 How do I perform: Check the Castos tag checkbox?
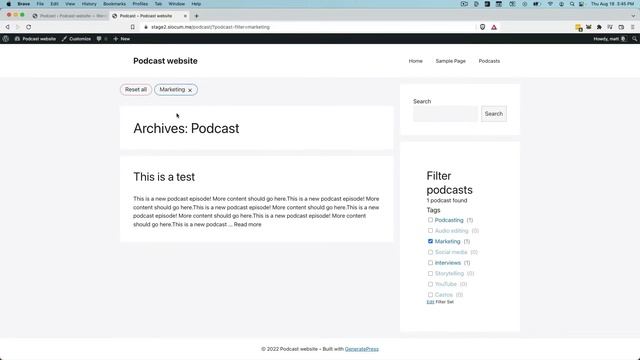point(430,294)
